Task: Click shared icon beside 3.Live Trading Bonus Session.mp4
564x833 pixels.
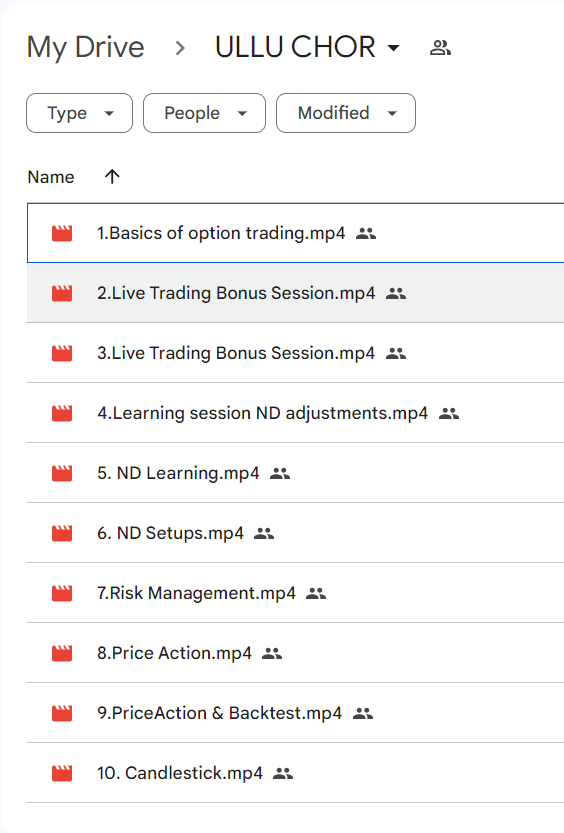Action: pos(396,353)
